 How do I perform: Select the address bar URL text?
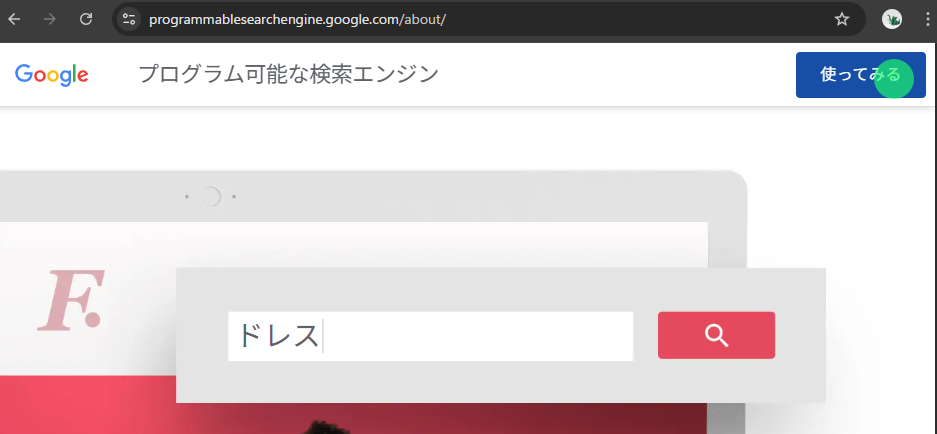click(x=298, y=19)
